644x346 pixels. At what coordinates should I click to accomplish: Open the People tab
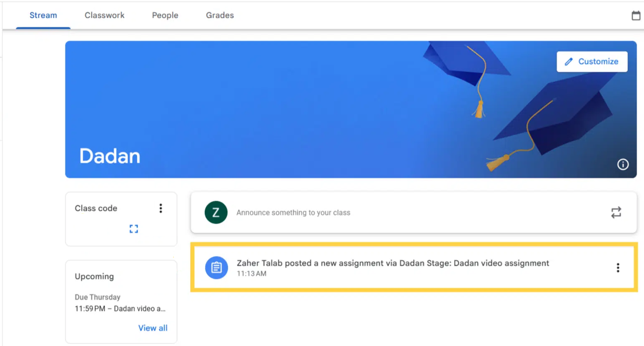pyautogui.click(x=165, y=15)
